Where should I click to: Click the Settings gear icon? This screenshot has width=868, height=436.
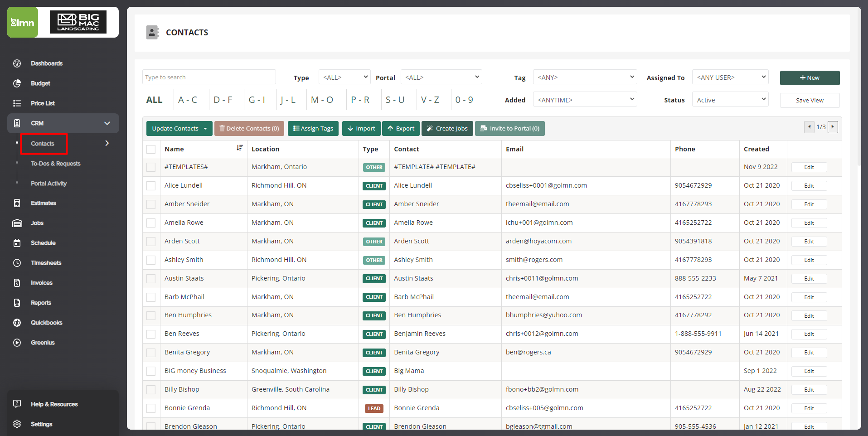(17, 424)
